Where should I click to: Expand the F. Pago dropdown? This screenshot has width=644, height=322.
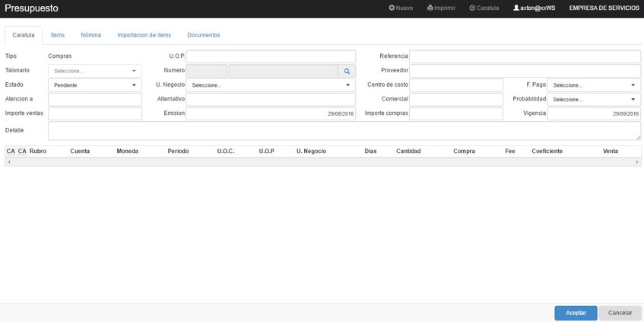coord(594,85)
